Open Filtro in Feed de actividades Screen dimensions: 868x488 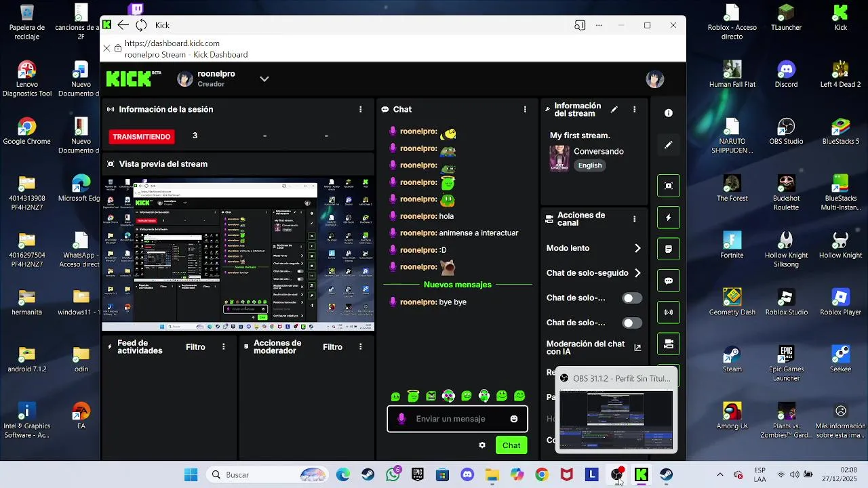tap(195, 346)
